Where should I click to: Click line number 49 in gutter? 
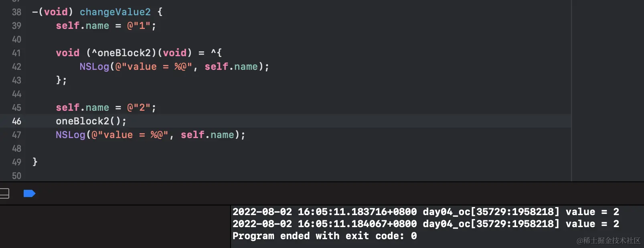pyautogui.click(x=16, y=162)
